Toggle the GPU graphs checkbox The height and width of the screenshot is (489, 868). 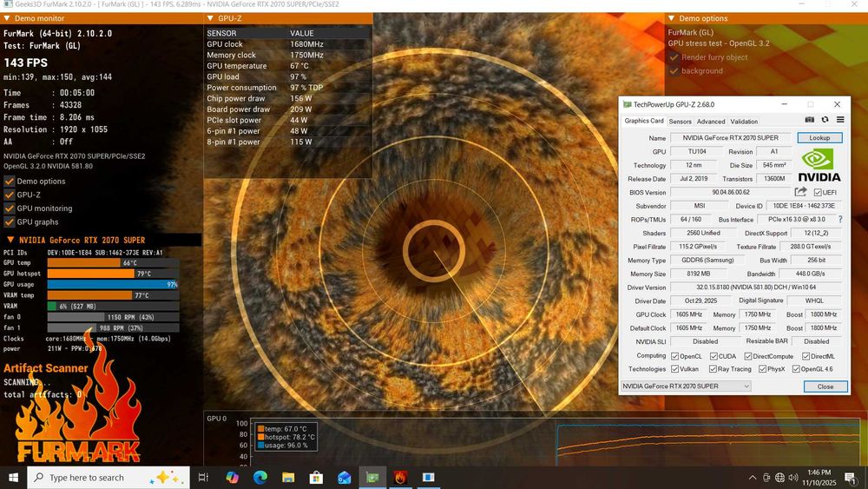[x=10, y=222]
